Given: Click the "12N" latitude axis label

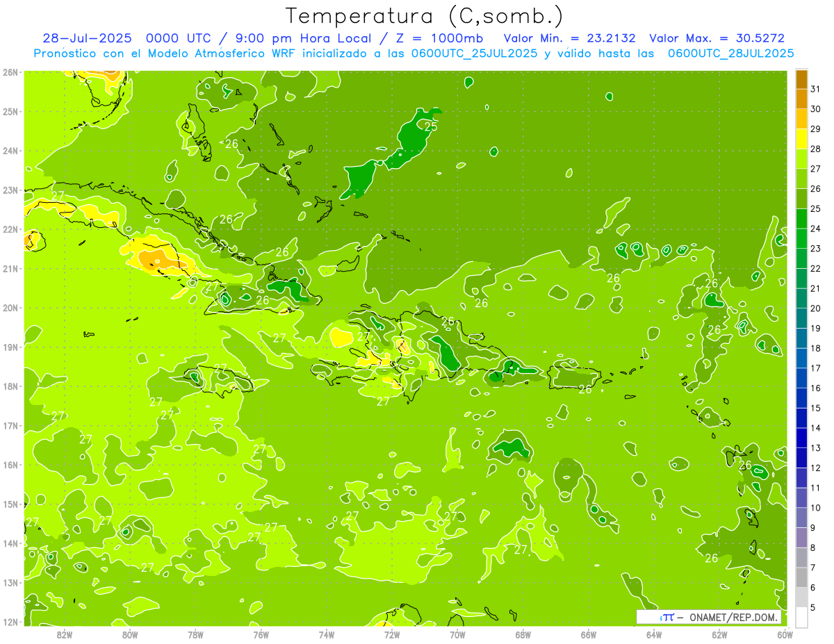Looking at the screenshot, I should (x=10, y=622).
